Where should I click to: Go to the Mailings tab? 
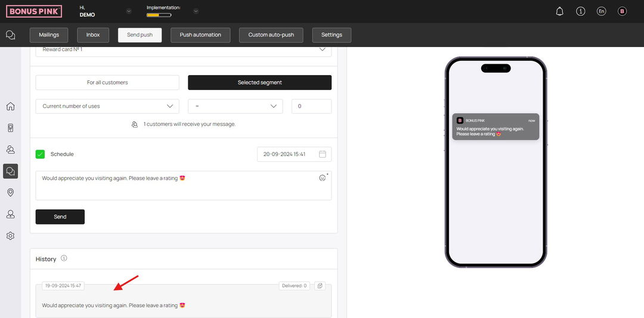tap(49, 35)
